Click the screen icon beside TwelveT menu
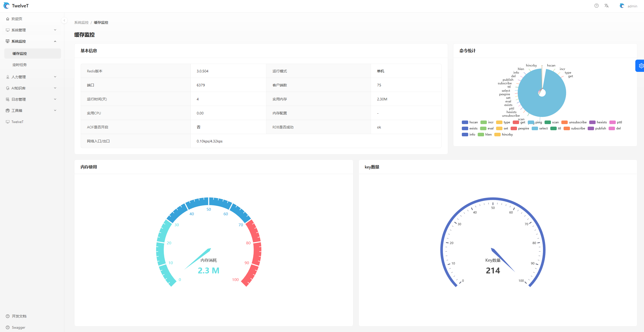 8,122
